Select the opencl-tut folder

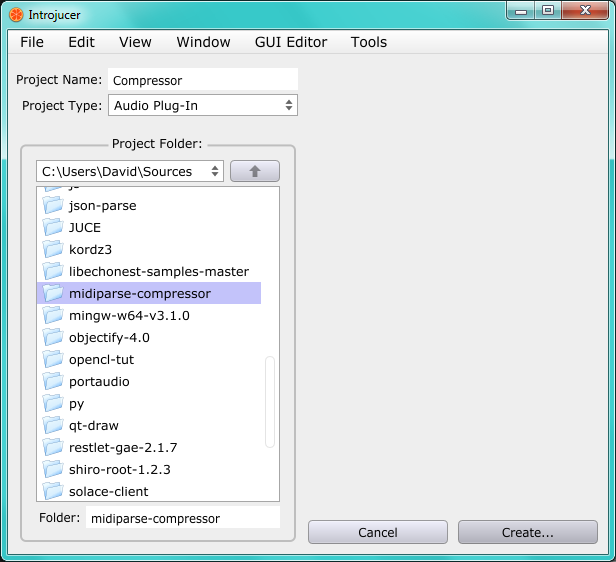click(x=149, y=359)
